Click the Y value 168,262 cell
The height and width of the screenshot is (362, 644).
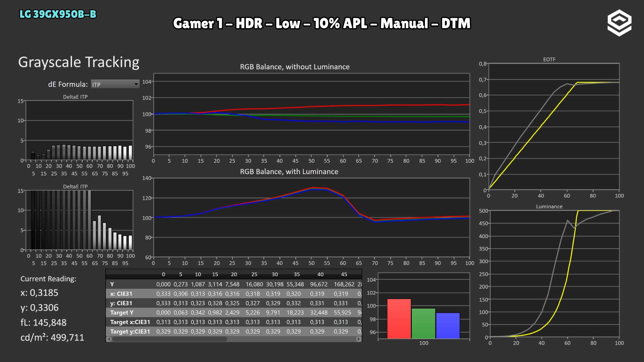tap(344, 284)
